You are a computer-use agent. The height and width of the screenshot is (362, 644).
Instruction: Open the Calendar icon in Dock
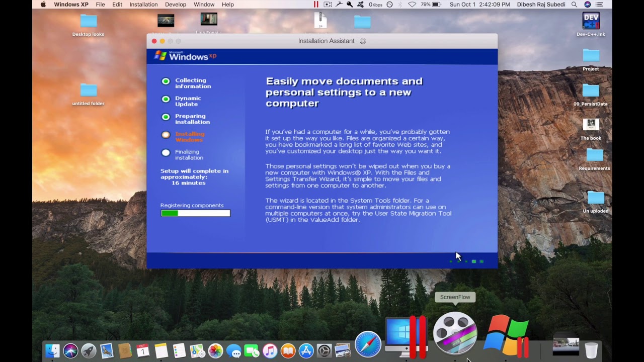click(x=143, y=350)
